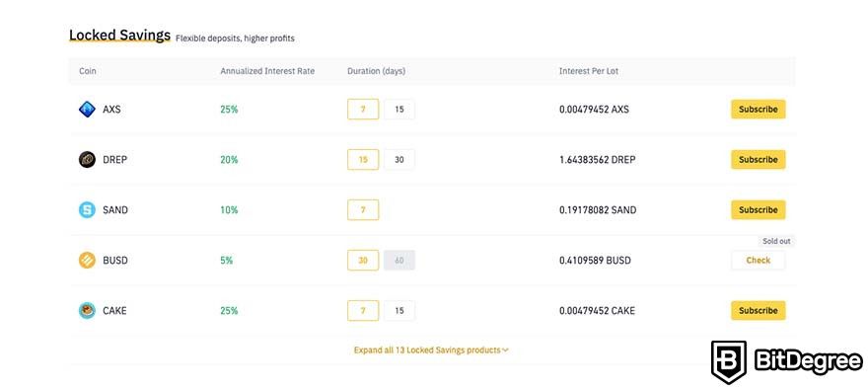Click the Annualized Interest Rate column header
This screenshot has height=390, width=868.
(267, 71)
